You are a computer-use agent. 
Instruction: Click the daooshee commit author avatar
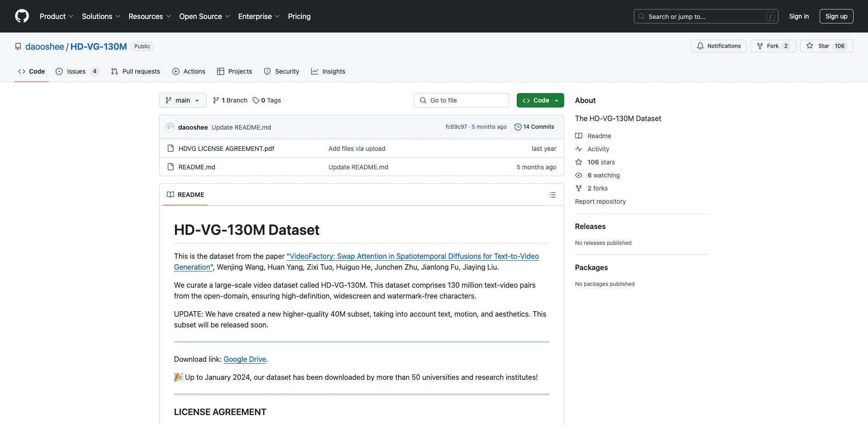coord(170,127)
